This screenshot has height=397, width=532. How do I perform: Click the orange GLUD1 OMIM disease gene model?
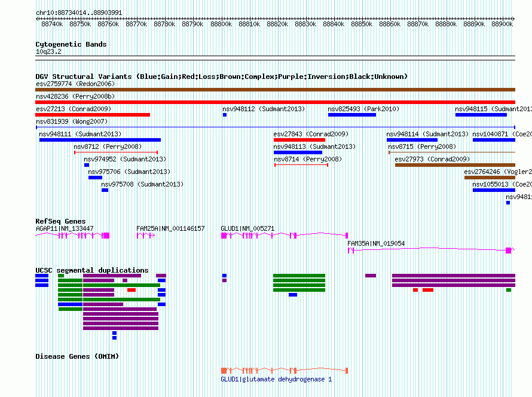[285, 371]
